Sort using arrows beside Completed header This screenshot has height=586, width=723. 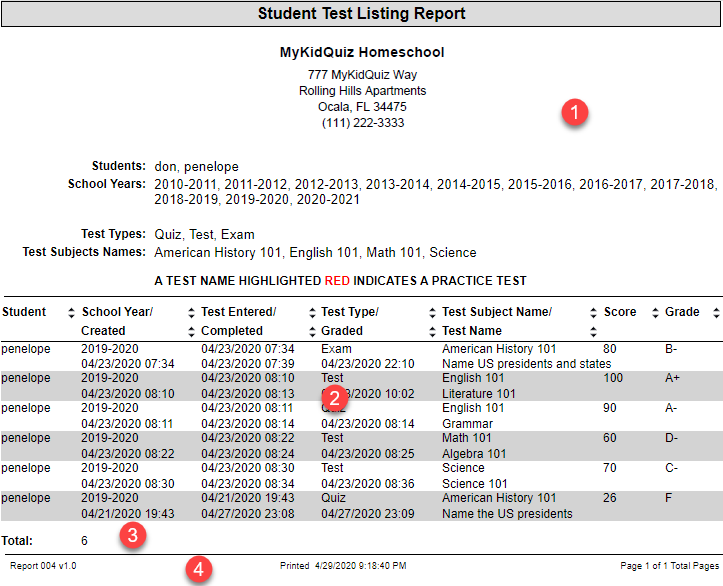(x=312, y=331)
